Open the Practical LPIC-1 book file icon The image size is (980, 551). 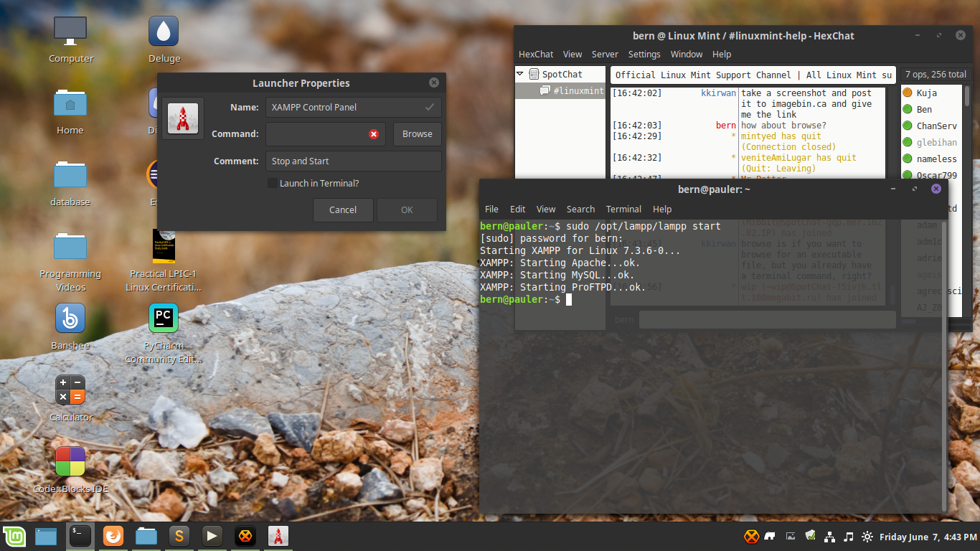(x=164, y=262)
